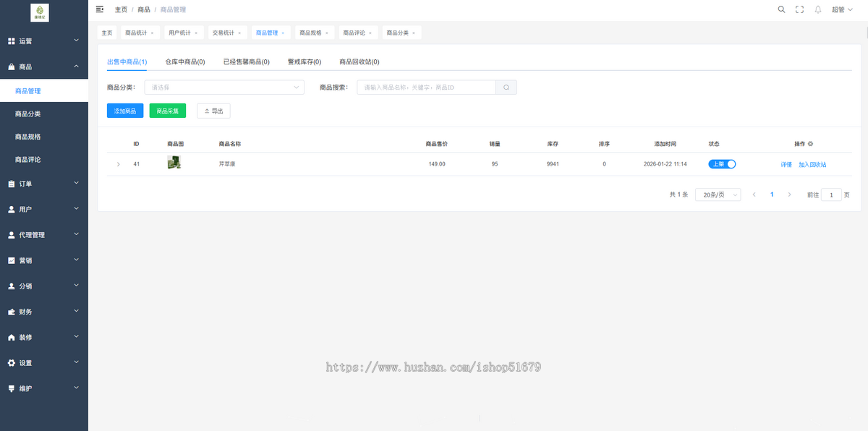Focus the 商品搜索 text input

coord(426,88)
